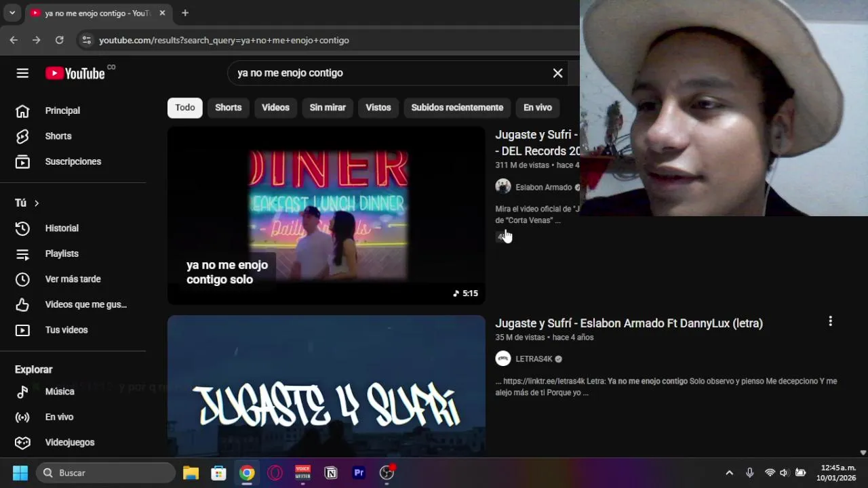The image size is (868, 488).
Task: Open Eslabon Armado channel avatar
Action: pos(503,186)
